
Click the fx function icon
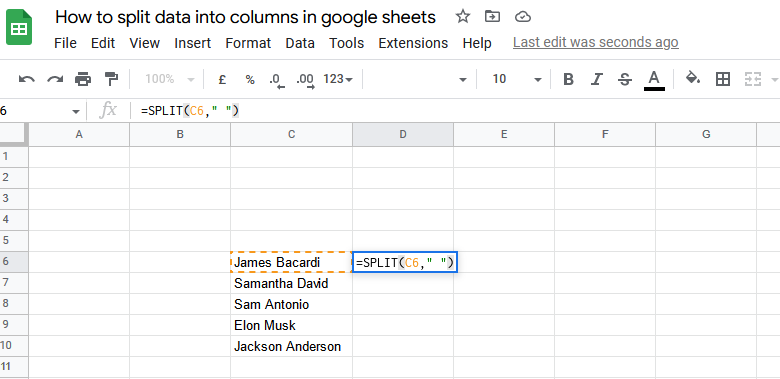[x=108, y=110]
